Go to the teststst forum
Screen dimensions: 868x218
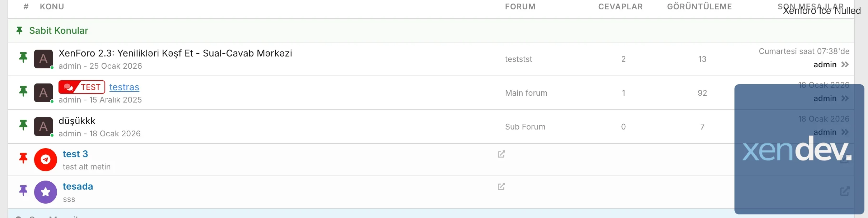[518, 59]
